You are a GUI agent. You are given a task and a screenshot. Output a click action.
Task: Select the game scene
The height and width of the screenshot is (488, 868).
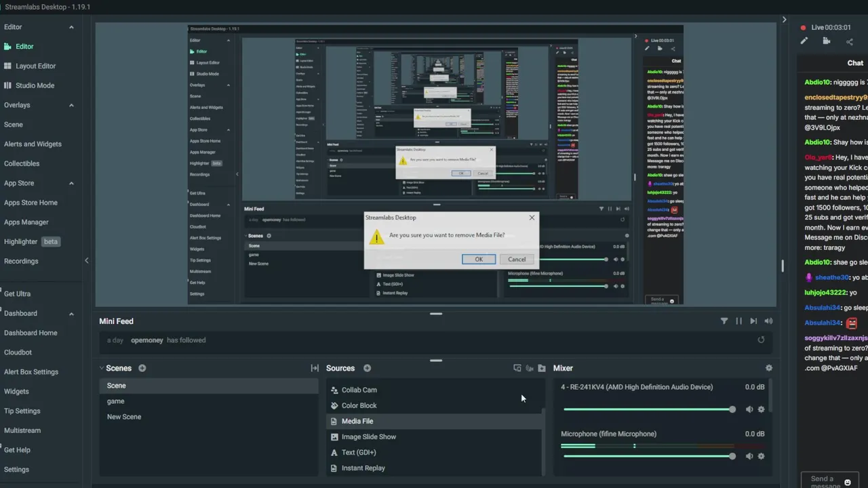coord(209,401)
